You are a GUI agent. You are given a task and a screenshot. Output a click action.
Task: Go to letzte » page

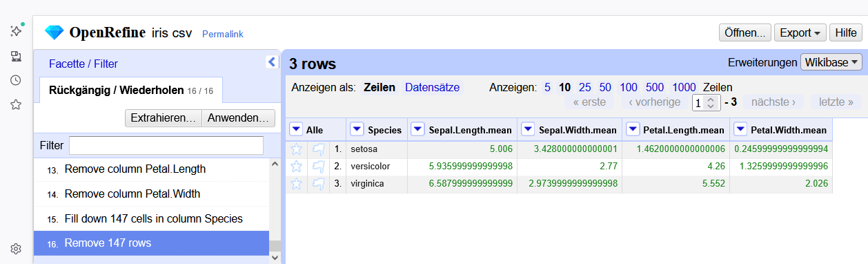[836, 102]
